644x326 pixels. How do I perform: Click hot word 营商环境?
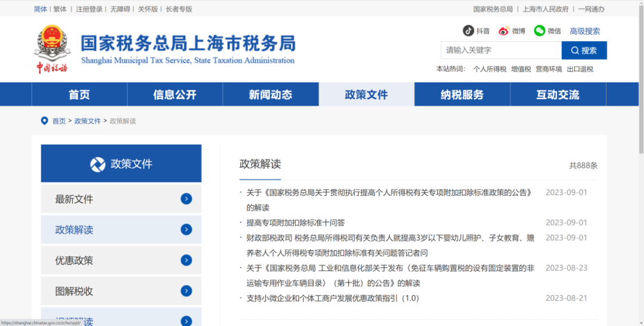[x=549, y=69]
